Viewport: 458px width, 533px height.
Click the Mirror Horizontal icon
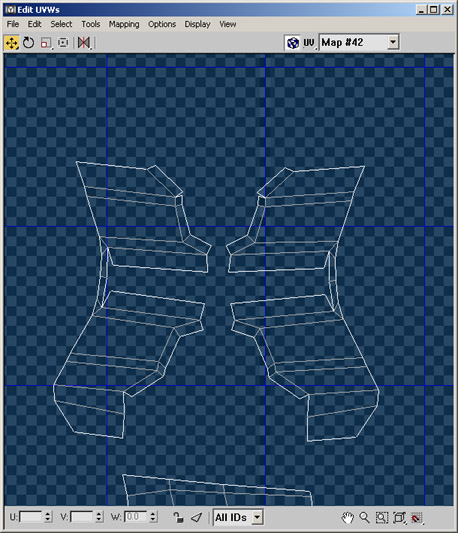(84, 43)
